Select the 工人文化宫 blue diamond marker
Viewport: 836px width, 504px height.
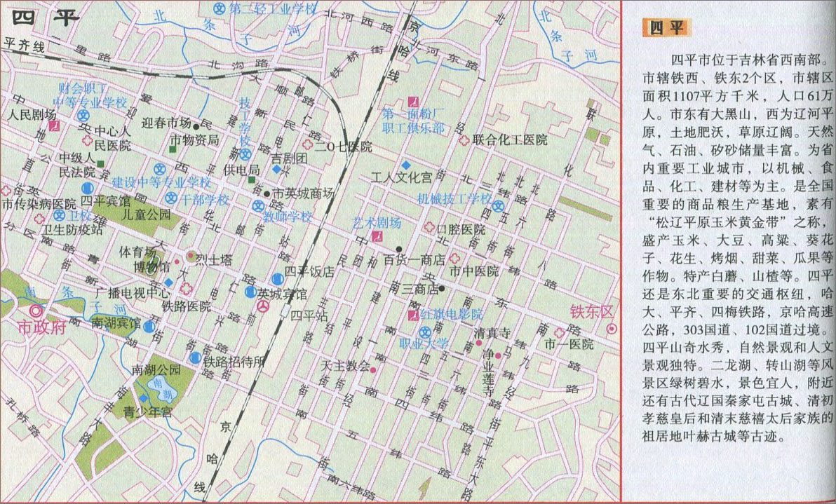pyautogui.click(x=405, y=164)
